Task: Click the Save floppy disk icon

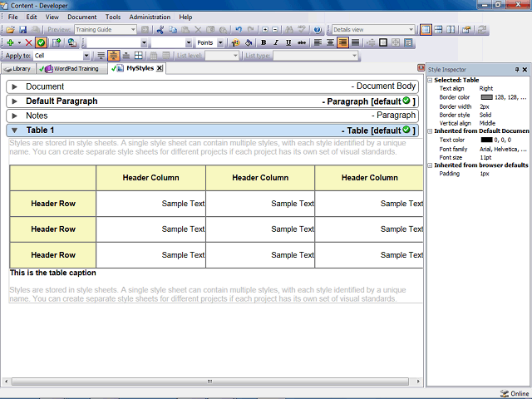Action: [22, 30]
